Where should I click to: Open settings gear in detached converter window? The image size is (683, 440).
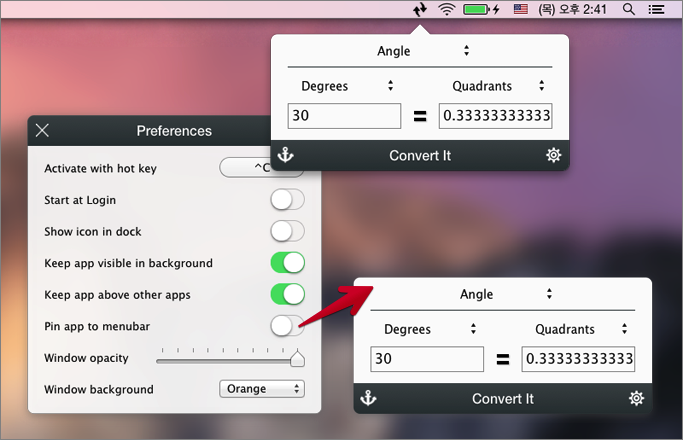pyautogui.click(x=636, y=398)
